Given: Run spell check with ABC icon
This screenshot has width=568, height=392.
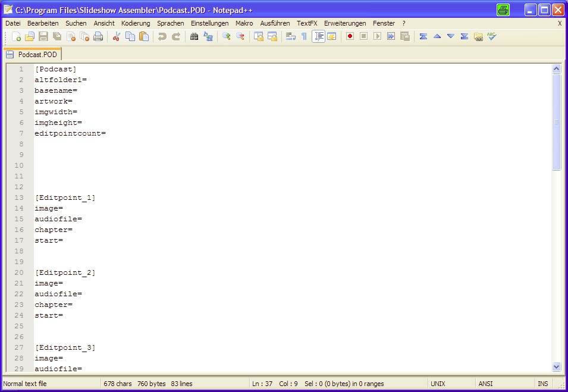Looking at the screenshot, I should (491, 37).
